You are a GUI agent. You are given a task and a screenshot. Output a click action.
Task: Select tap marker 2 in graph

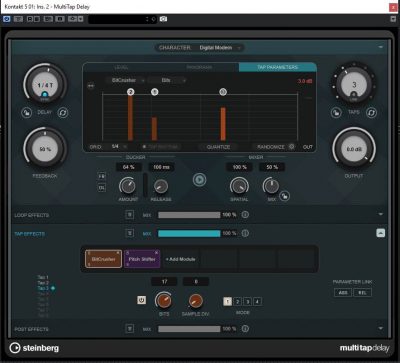pyautogui.click(x=131, y=92)
